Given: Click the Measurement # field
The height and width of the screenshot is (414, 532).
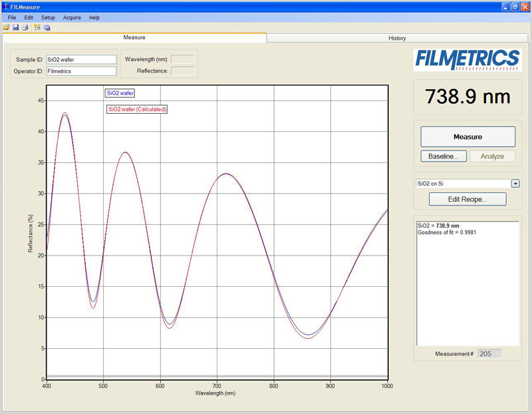Looking at the screenshot, I should point(489,353).
